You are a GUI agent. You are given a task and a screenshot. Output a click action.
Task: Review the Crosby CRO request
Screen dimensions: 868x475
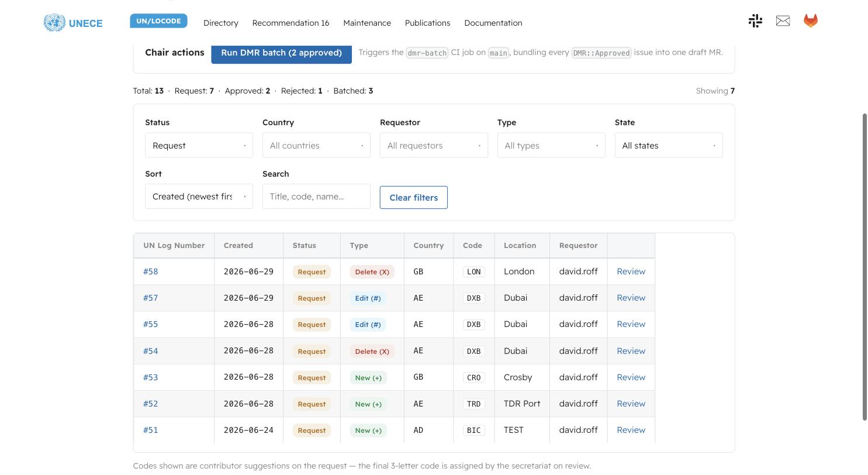point(631,377)
